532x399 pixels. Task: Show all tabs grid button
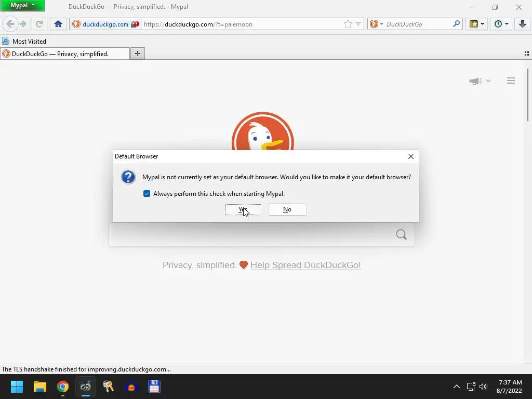(527, 54)
